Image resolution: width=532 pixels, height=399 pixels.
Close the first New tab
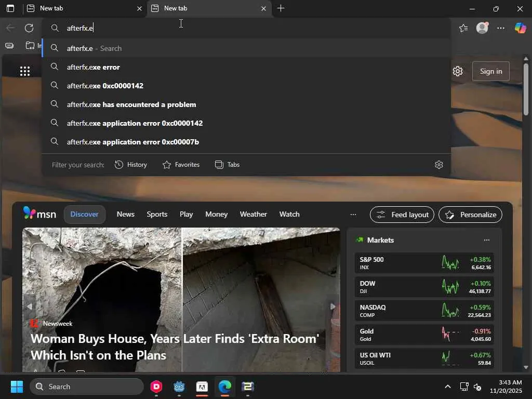click(139, 8)
